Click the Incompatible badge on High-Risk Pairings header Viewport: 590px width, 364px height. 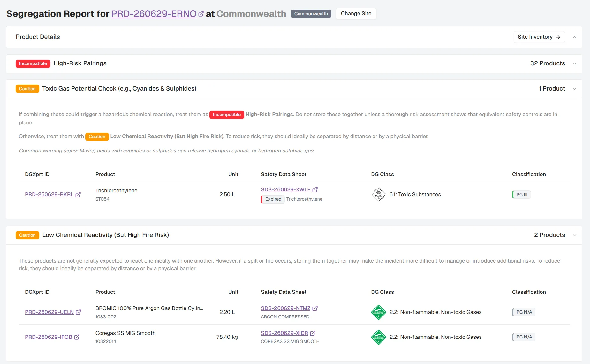coord(33,64)
